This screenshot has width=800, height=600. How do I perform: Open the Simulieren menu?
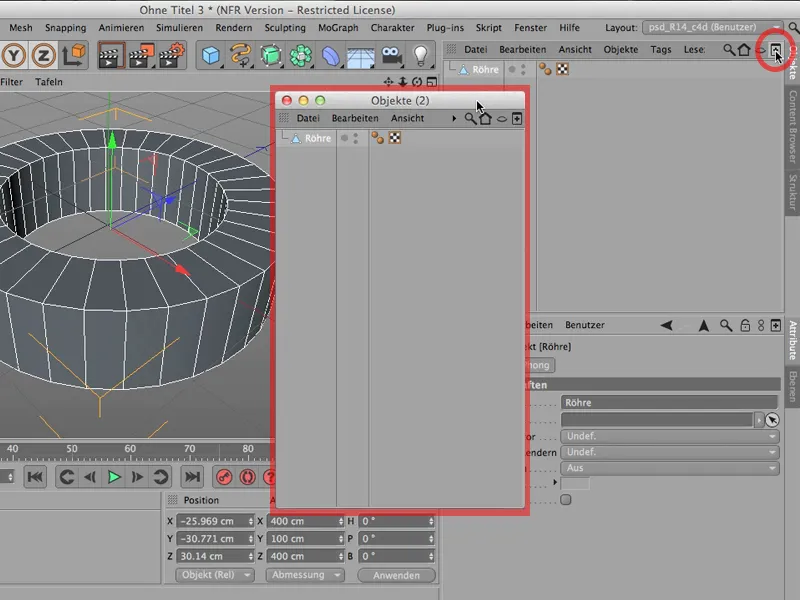179,28
